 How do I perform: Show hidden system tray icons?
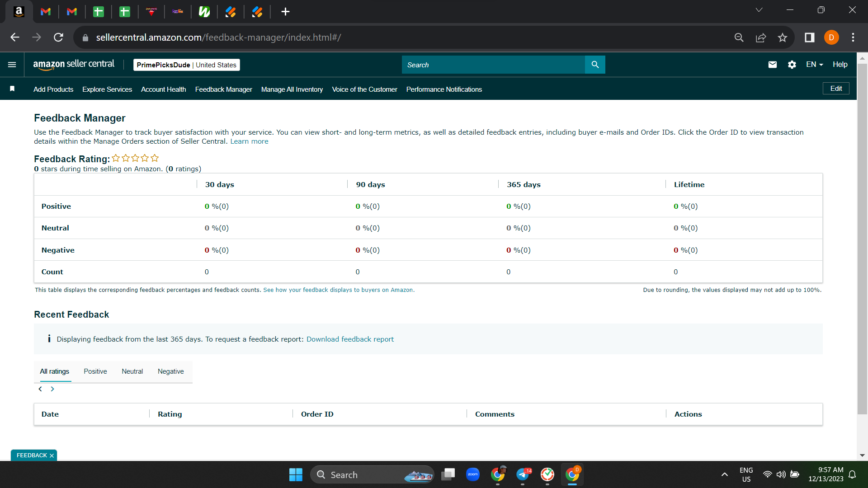click(x=725, y=474)
